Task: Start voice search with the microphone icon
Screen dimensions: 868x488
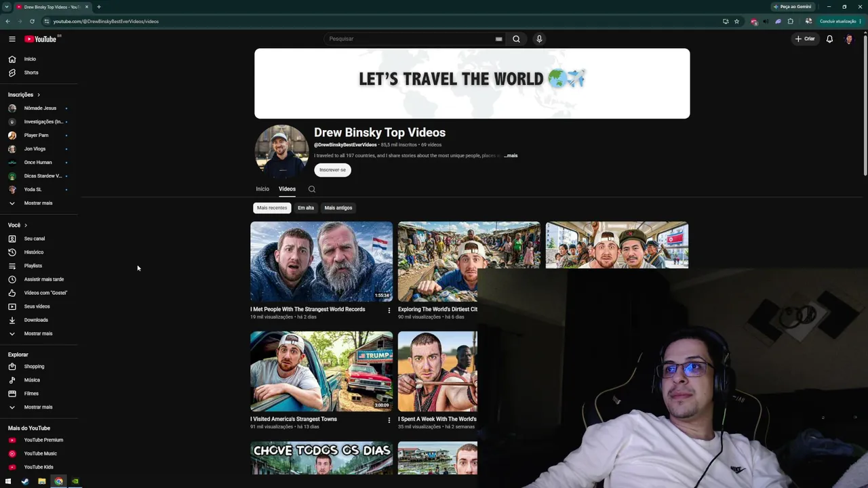Action: click(539, 39)
